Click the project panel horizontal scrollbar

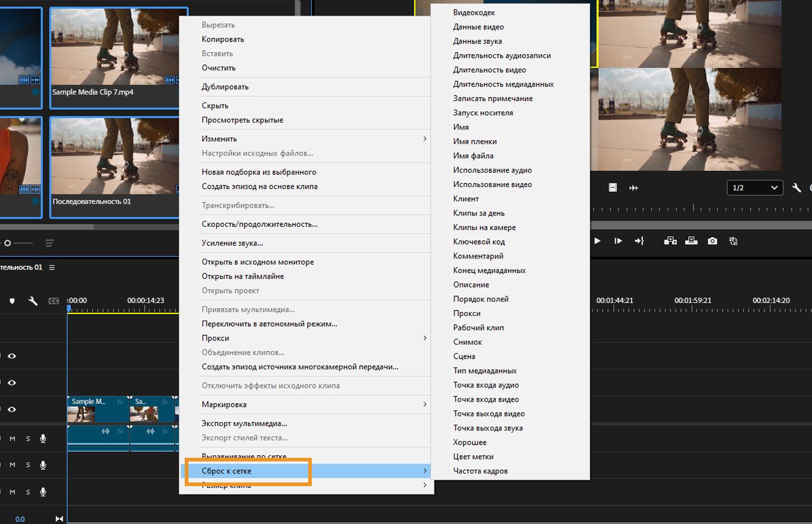[x=47, y=227]
